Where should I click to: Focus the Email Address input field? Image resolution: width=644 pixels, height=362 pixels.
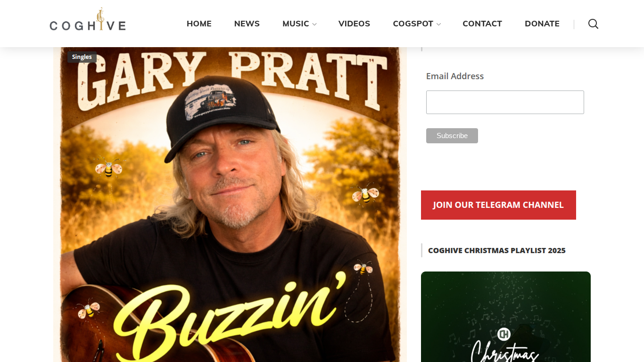(505, 102)
